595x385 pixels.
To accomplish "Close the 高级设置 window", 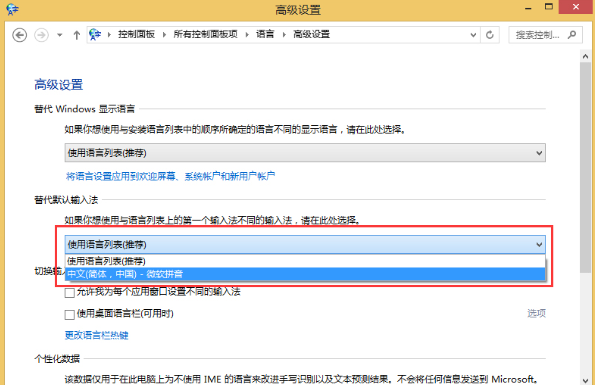I will pos(576,7).
